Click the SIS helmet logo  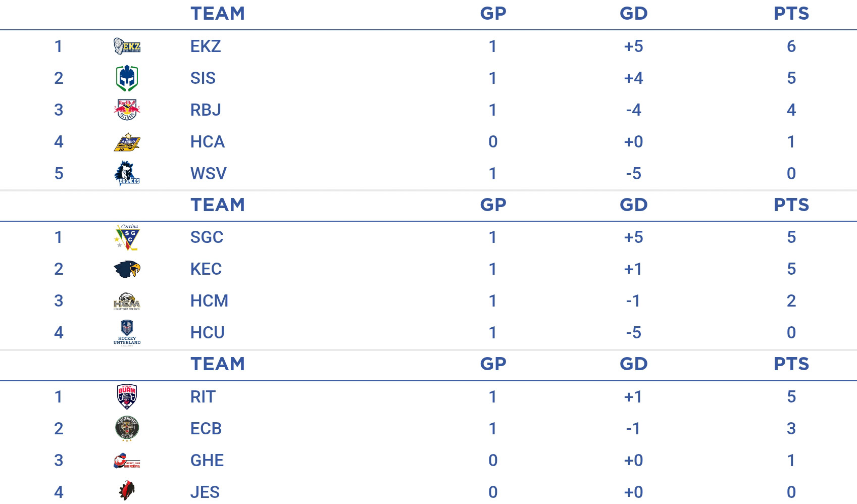pos(127,78)
